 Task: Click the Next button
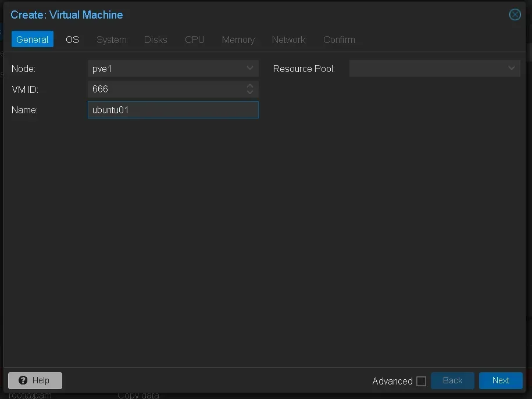[501, 380]
